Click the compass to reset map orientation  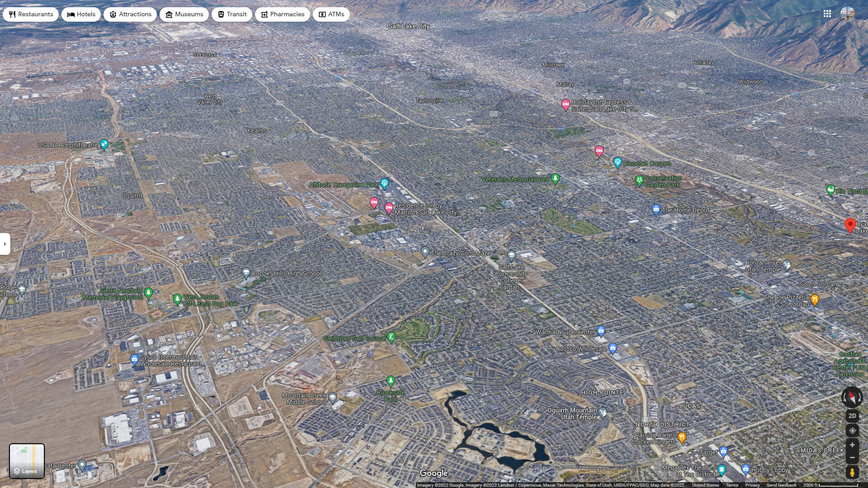point(852,398)
